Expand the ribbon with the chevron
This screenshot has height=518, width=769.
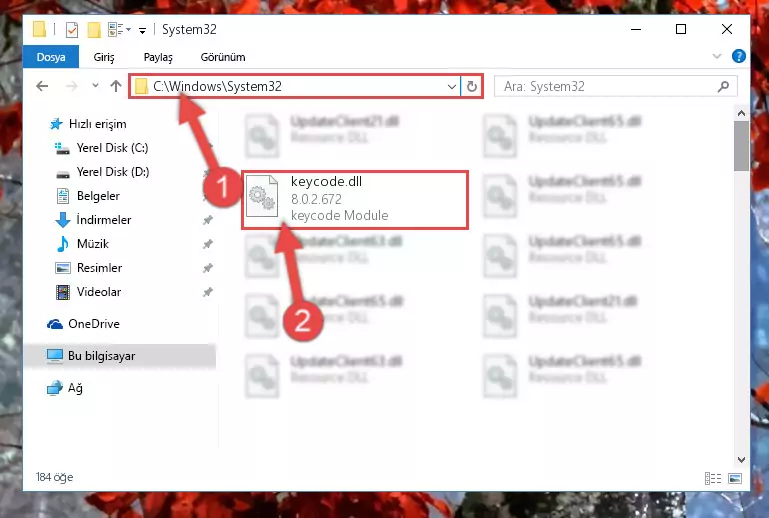[717, 56]
